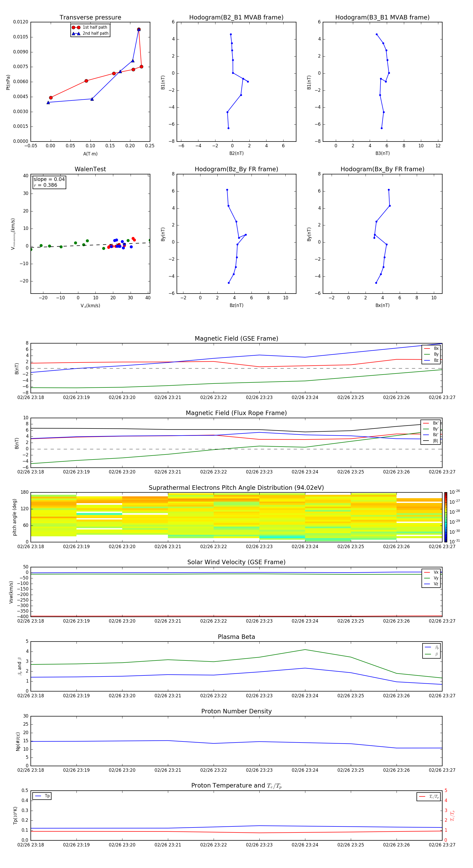This screenshot has width=473, height=868.
Task: Click '1st half path' legend entry
Action: pos(90,27)
